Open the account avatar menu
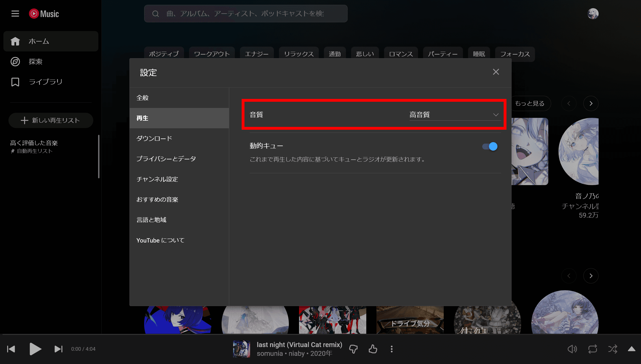Image resolution: width=641 pixels, height=364 pixels. coord(593,14)
